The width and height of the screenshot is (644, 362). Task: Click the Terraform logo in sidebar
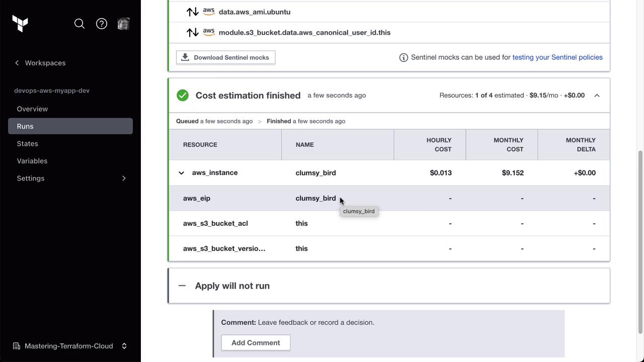20,24
